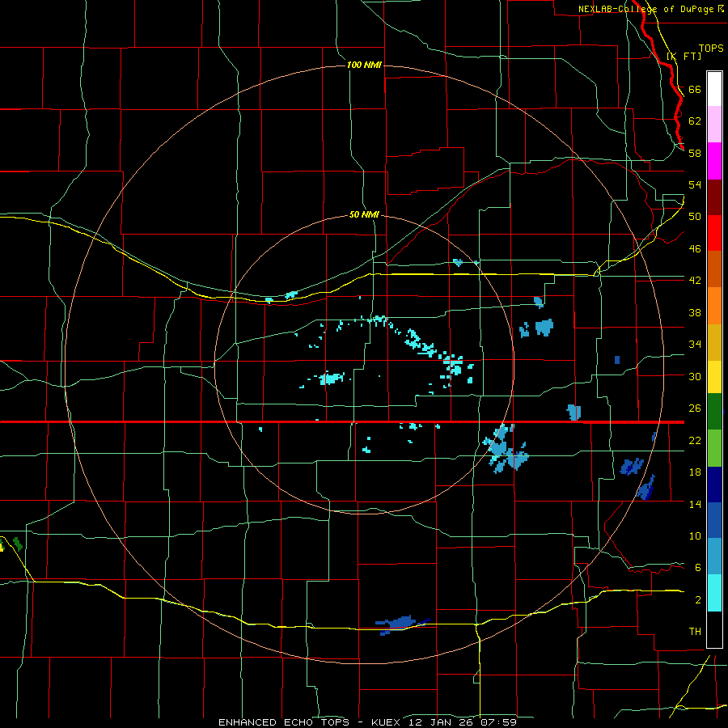
Task: Click the TH threshold label on the legend
Action: coord(695,631)
